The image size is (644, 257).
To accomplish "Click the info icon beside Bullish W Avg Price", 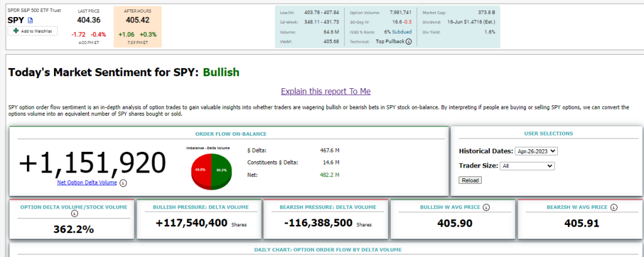I will (486, 207).
